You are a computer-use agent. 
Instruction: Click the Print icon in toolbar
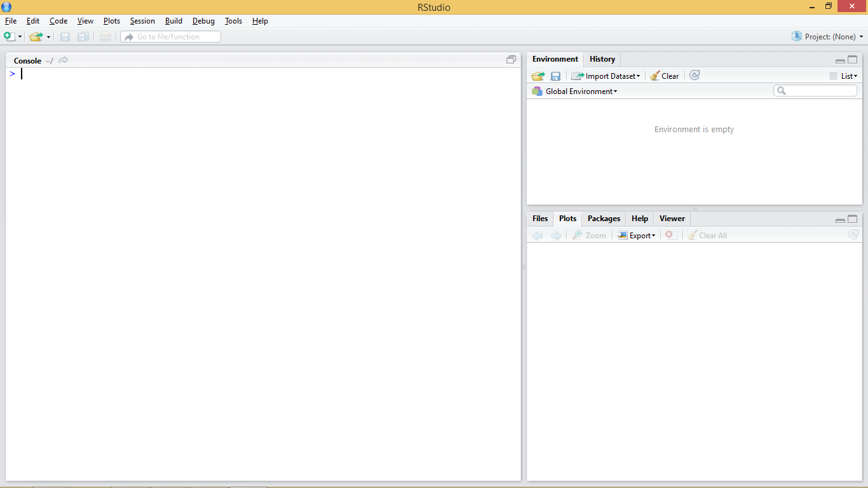coord(105,37)
